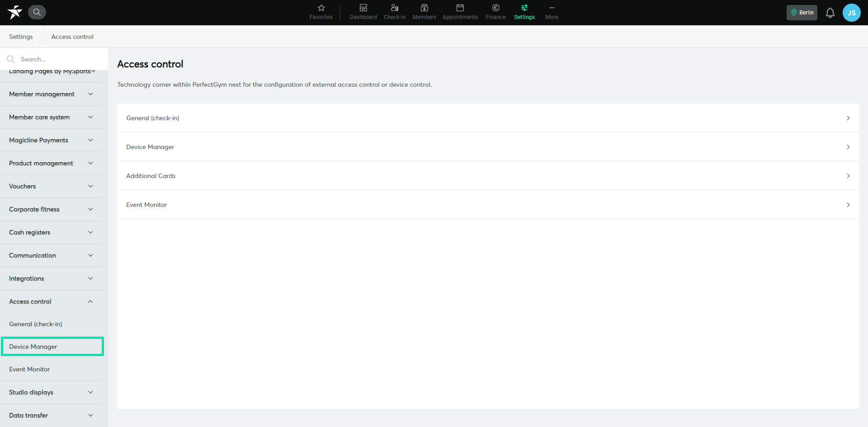This screenshot has width=868, height=427.
Task: Open the JS user avatar menu
Action: pos(852,13)
